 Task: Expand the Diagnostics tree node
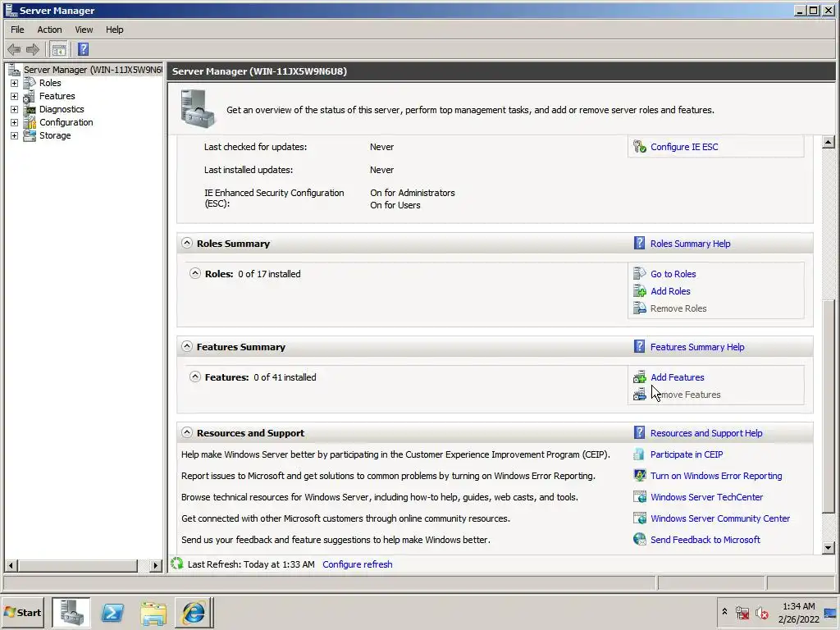[15, 109]
